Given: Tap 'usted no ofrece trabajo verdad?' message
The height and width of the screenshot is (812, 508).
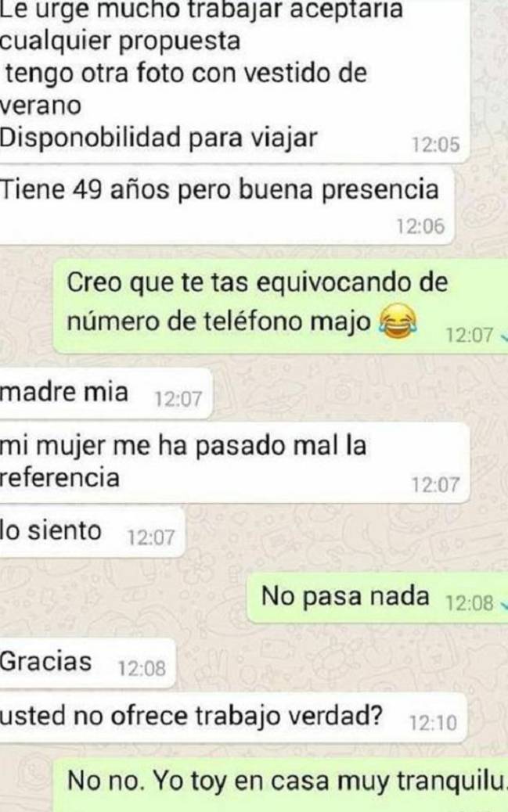Looking at the screenshot, I should pyautogui.click(x=233, y=718).
